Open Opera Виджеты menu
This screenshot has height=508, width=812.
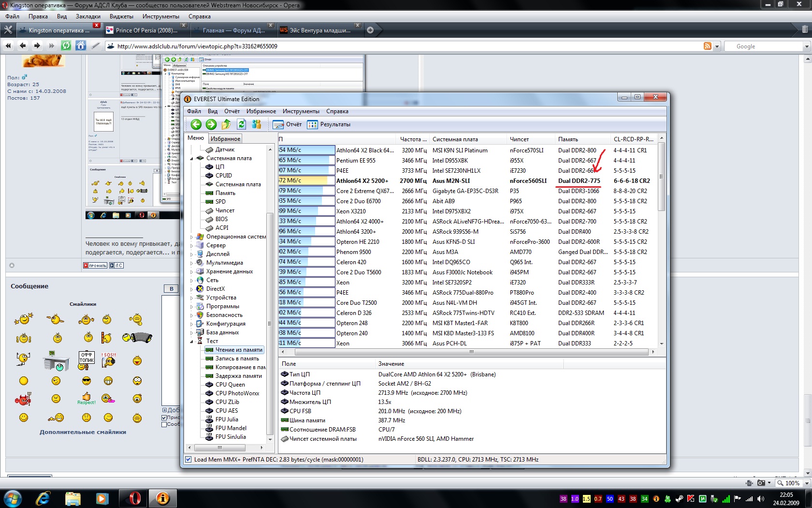121,16
